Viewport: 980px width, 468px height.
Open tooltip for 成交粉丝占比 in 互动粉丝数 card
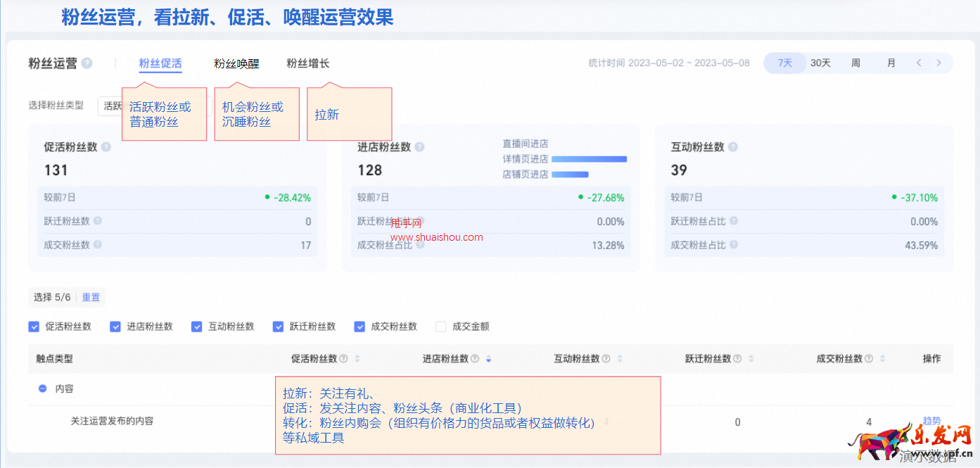(x=732, y=244)
